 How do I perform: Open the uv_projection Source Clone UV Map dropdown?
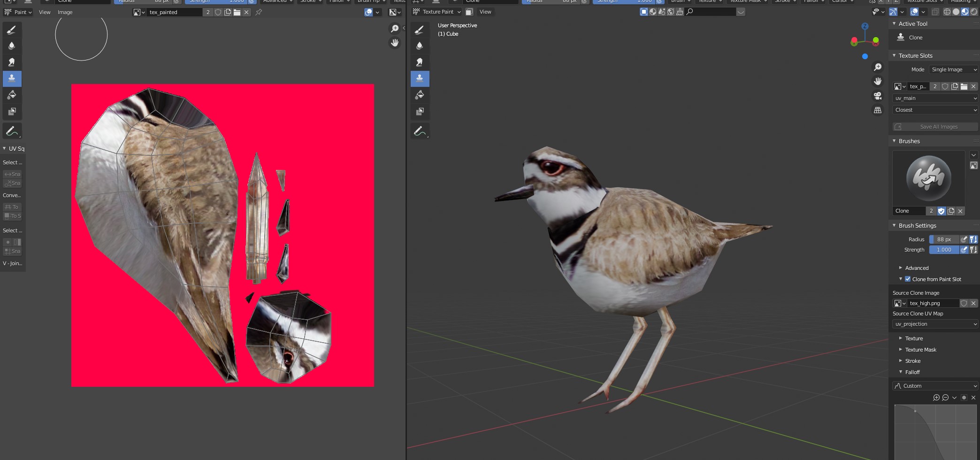point(935,324)
